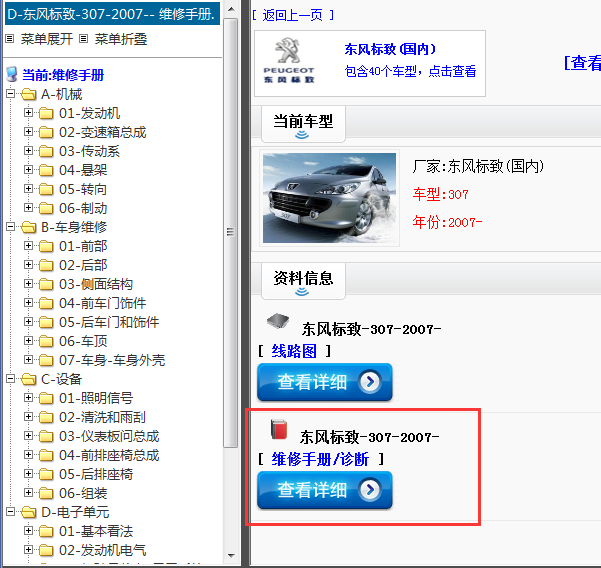Expand the 05-后车门和饰件 node
Screen dimensions: 601x568
point(28,321)
